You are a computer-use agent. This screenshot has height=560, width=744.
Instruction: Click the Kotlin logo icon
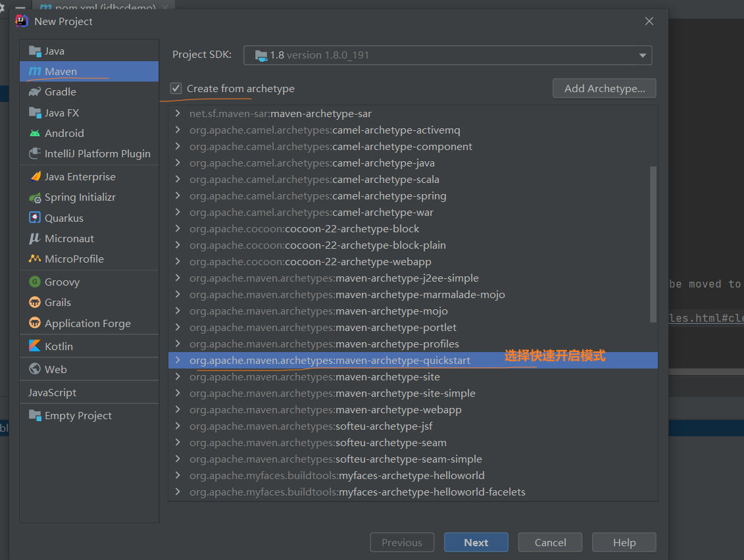coord(35,346)
